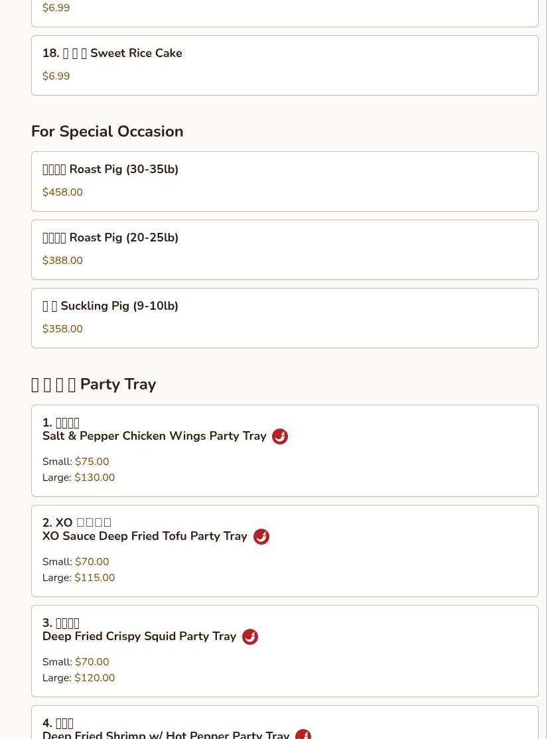
Task: Click the $388.00 Roast Pig price
Action: coord(62,261)
